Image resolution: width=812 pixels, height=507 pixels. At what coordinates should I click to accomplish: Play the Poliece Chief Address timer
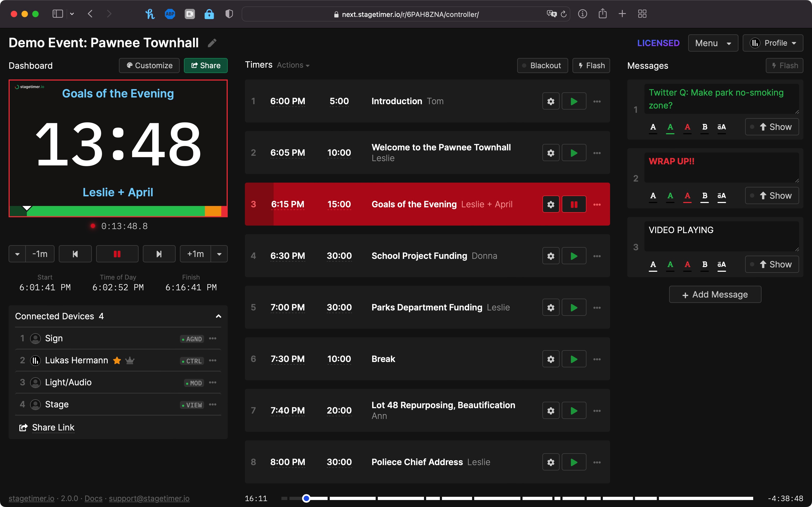574,462
